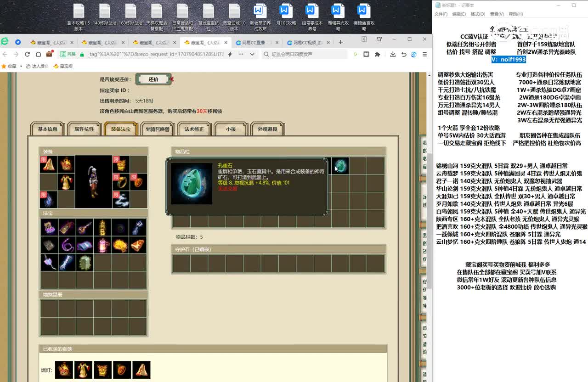Click the lute-shaped item in the 法宝 grid
The image size is (588, 382).
[x=85, y=227]
